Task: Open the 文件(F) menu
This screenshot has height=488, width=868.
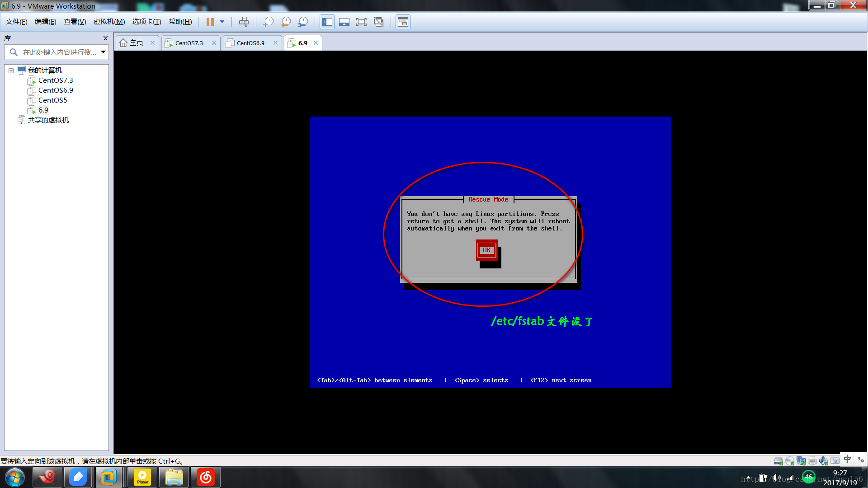Action: pos(17,22)
